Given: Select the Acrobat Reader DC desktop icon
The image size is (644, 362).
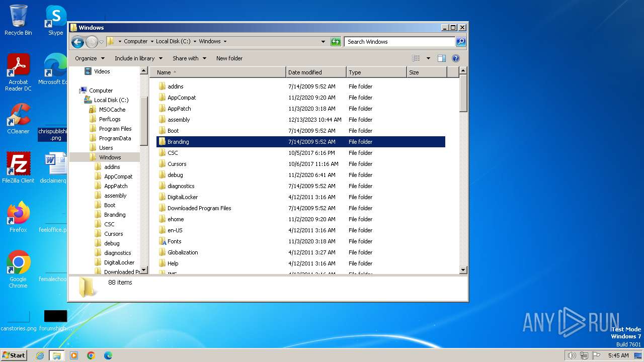Looking at the screenshot, I should pyautogui.click(x=18, y=72).
